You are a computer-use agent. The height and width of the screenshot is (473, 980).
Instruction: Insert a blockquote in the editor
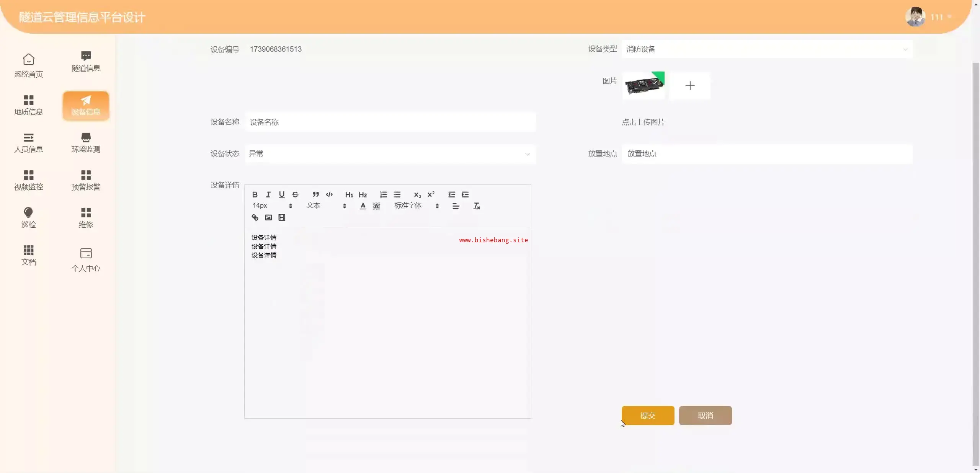pyautogui.click(x=315, y=194)
